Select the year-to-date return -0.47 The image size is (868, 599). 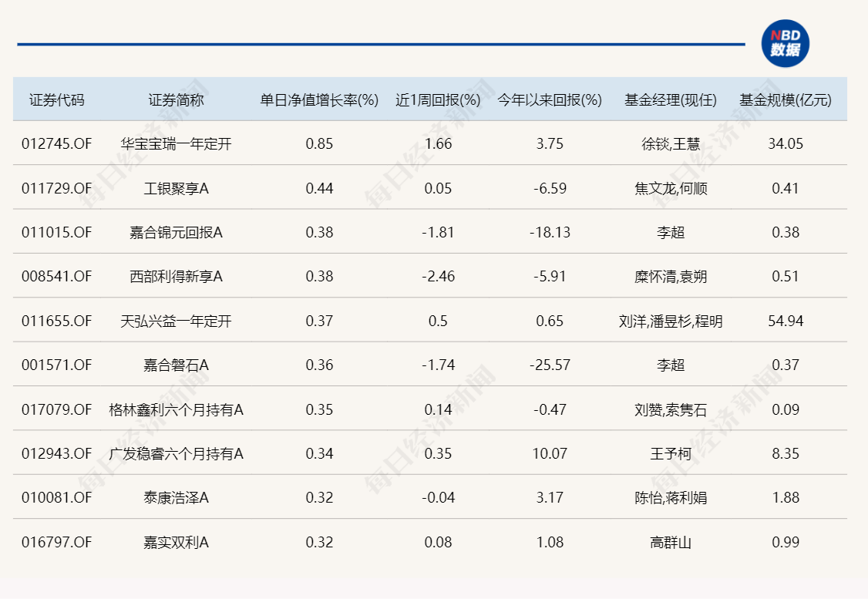(550, 409)
